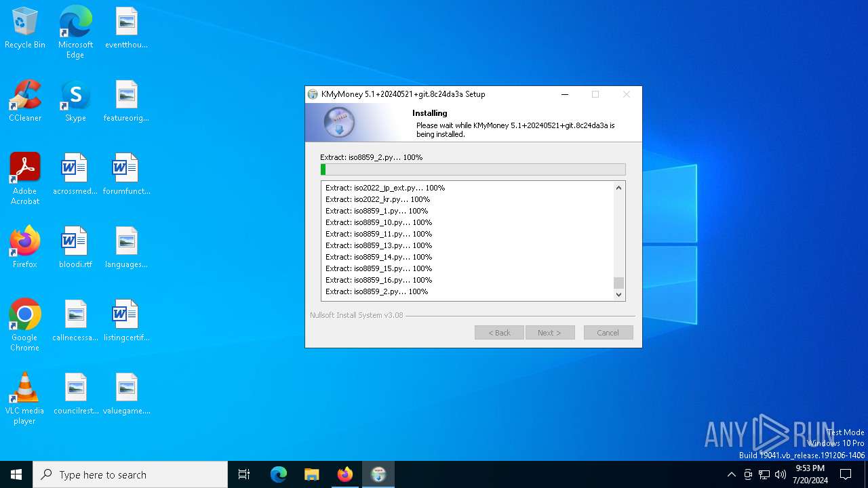Activate KMyMoney Setup taskbar button
Viewport: 868px width, 488px height.
[378, 474]
